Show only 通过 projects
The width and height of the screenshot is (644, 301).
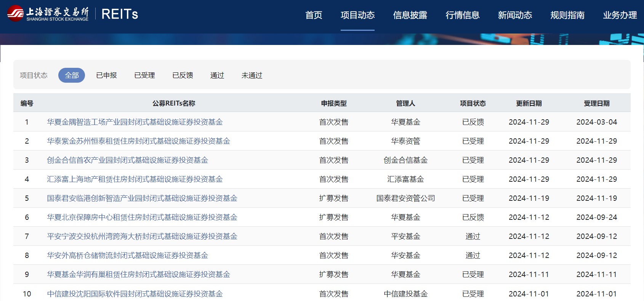point(217,75)
